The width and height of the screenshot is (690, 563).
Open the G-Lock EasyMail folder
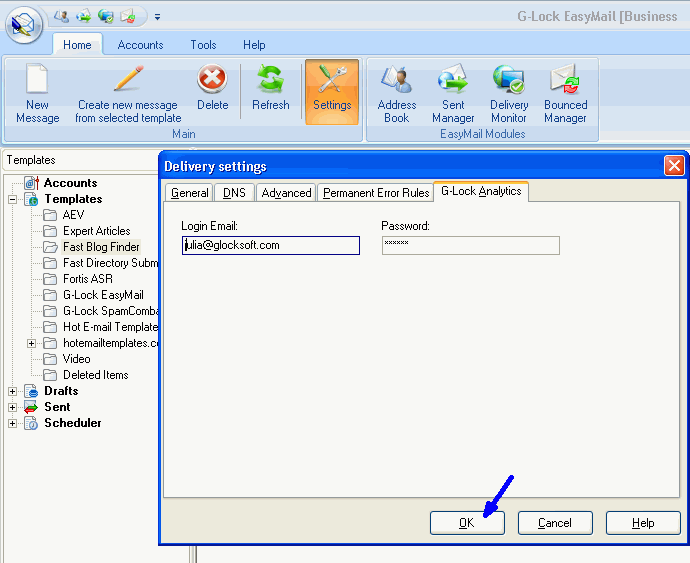(x=103, y=295)
